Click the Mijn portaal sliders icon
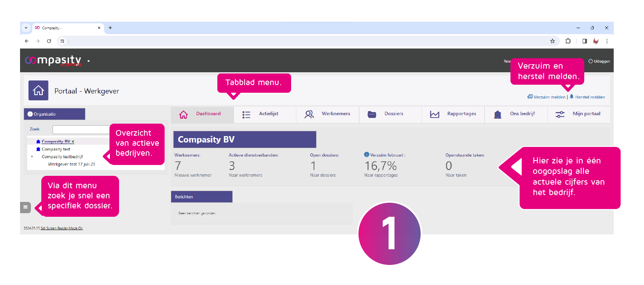 560,114
